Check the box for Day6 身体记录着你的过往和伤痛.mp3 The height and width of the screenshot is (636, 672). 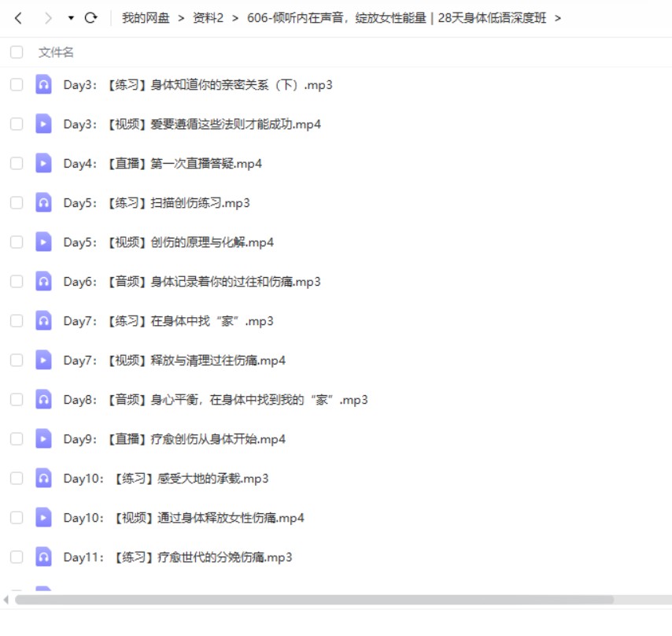[x=17, y=282]
